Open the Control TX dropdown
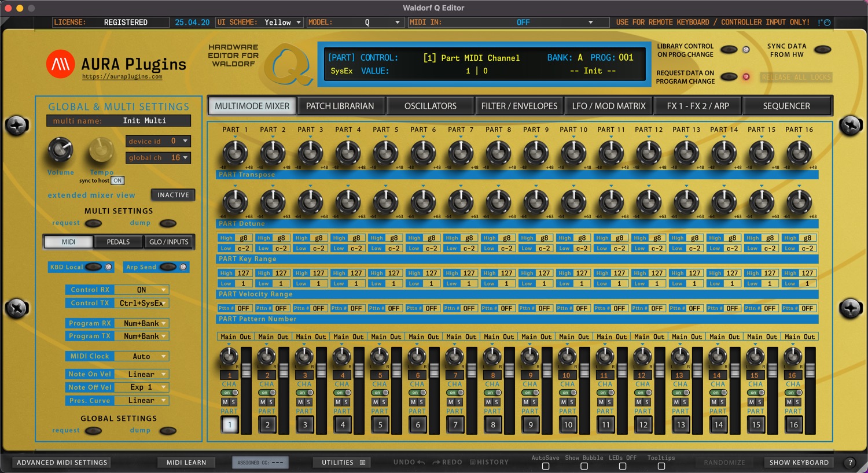 point(141,303)
